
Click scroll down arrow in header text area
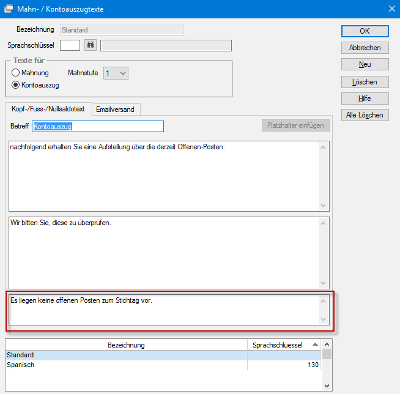click(x=323, y=205)
